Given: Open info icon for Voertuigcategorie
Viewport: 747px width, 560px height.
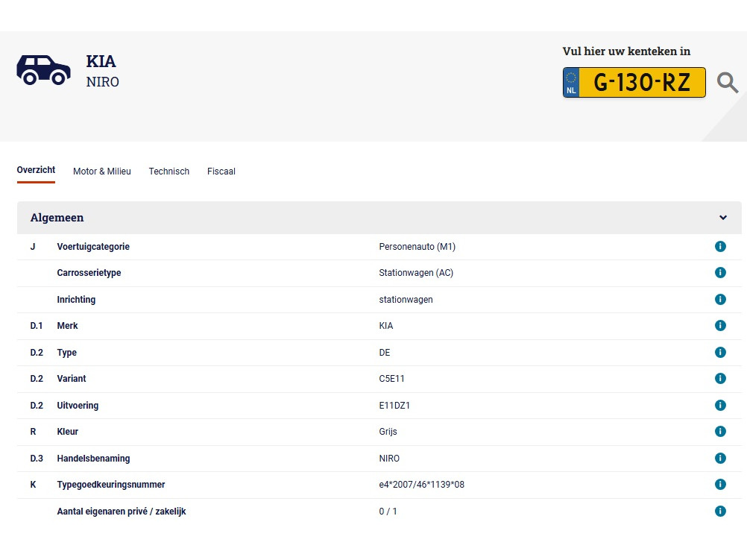Looking at the screenshot, I should [720, 246].
